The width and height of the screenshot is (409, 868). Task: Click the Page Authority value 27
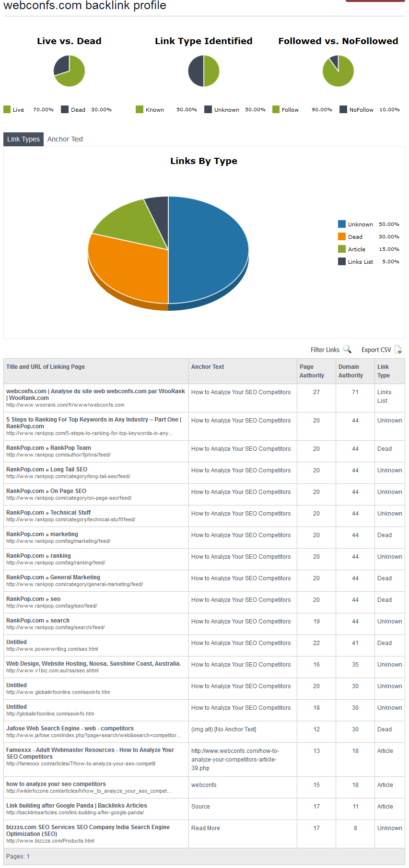316,392
